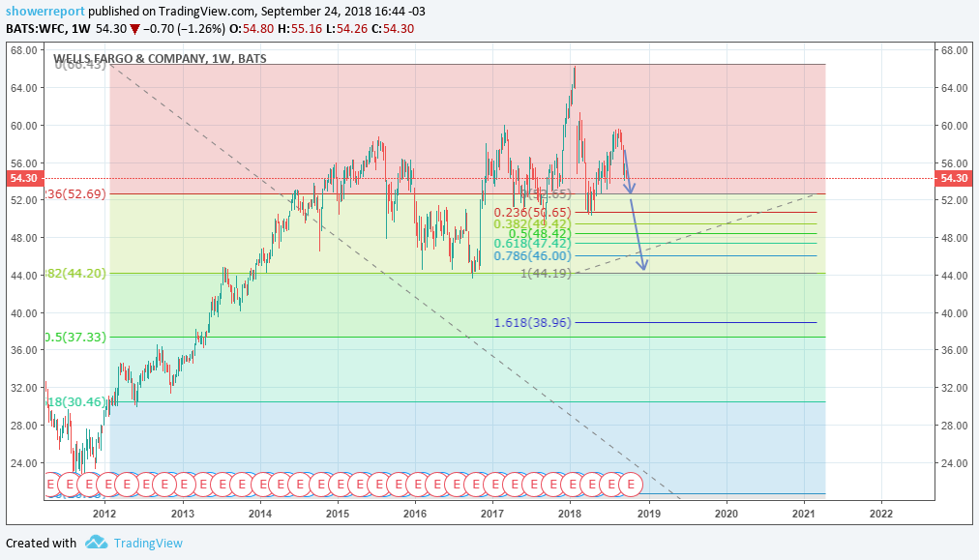Viewport: 979px width, 560px height.
Task: Select the red 54.30 price tag on right axis
Action: click(x=954, y=178)
